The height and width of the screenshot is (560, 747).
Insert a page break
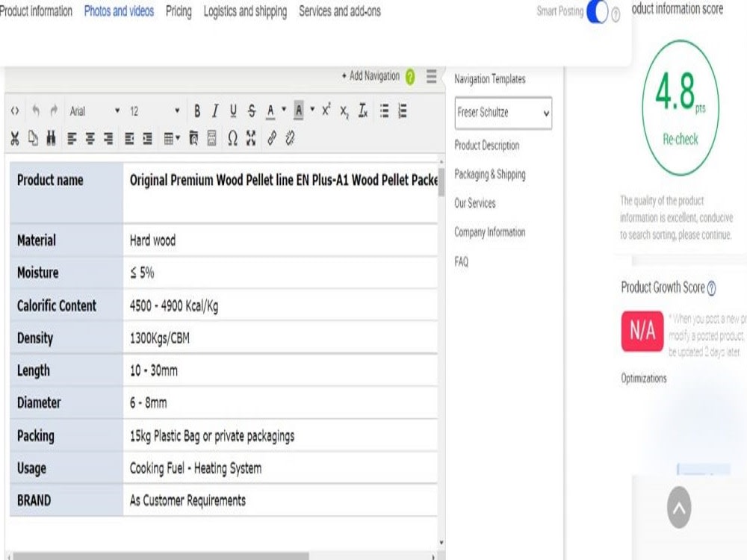pyautogui.click(x=212, y=138)
